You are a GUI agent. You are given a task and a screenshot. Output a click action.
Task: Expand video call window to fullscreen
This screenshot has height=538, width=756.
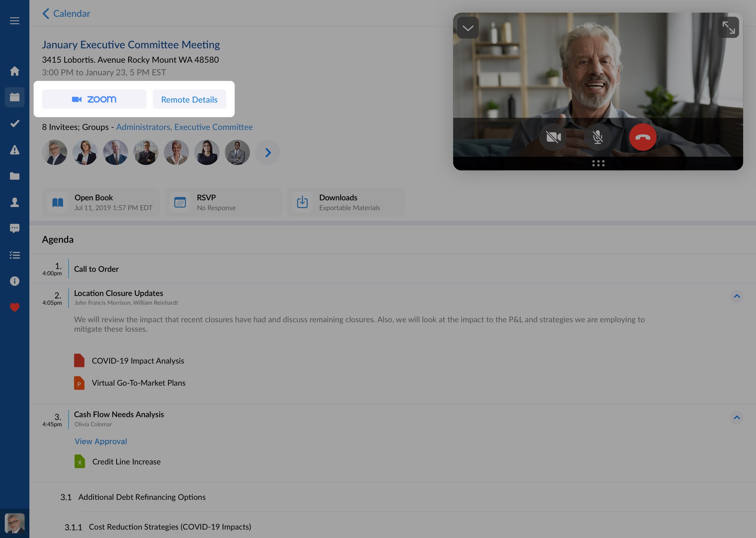click(x=728, y=27)
